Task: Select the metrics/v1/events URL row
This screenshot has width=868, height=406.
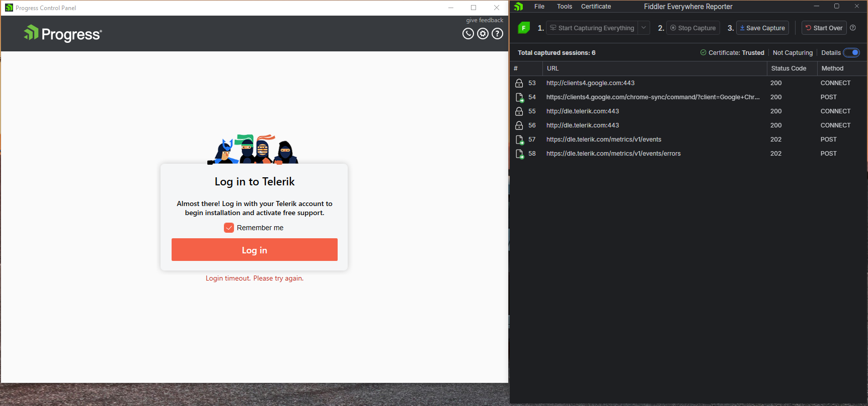Action: (604, 140)
